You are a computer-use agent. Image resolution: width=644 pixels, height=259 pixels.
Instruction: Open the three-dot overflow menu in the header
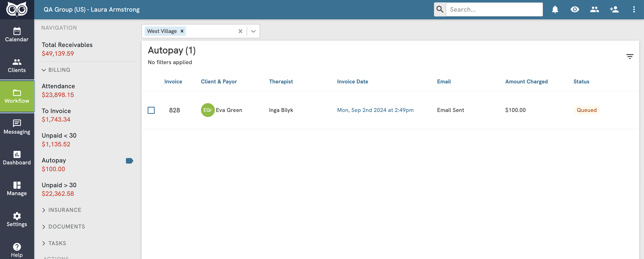click(x=634, y=9)
